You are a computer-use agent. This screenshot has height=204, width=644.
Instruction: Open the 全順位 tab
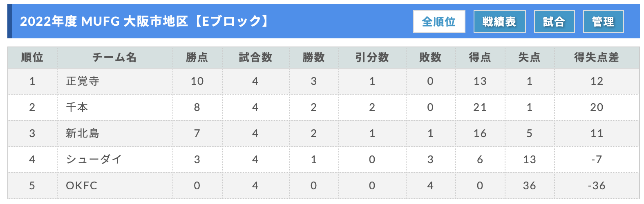(x=439, y=22)
